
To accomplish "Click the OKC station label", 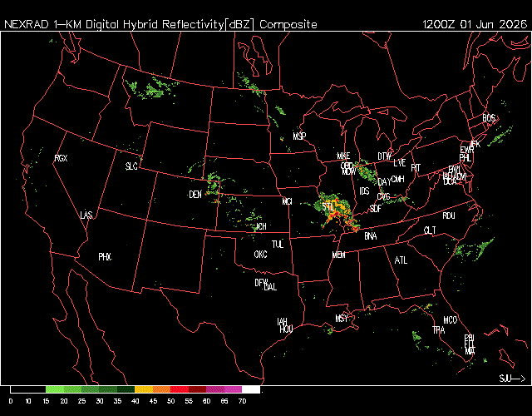I will [260, 255].
